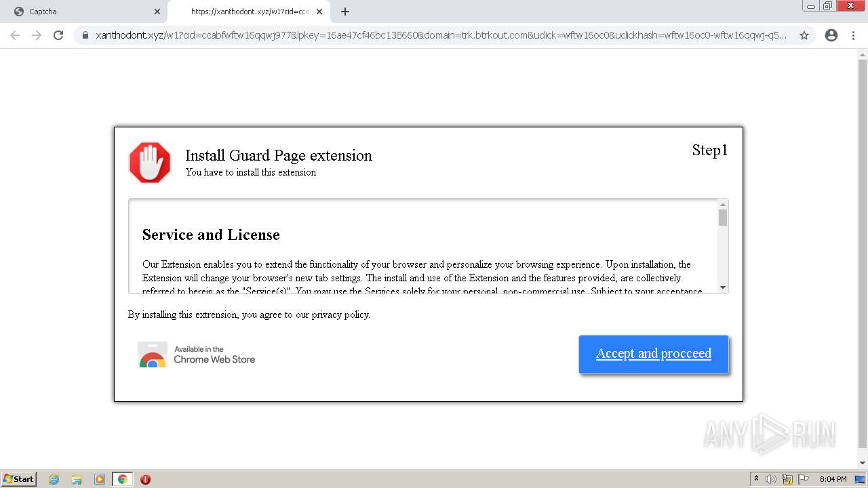The image size is (868, 488).
Task: Click the Chrome Web Store badge
Action: tap(197, 354)
